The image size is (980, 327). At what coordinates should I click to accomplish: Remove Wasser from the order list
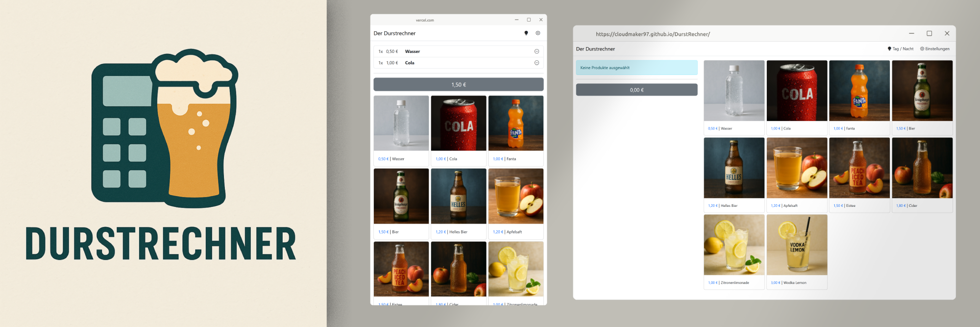coord(537,51)
